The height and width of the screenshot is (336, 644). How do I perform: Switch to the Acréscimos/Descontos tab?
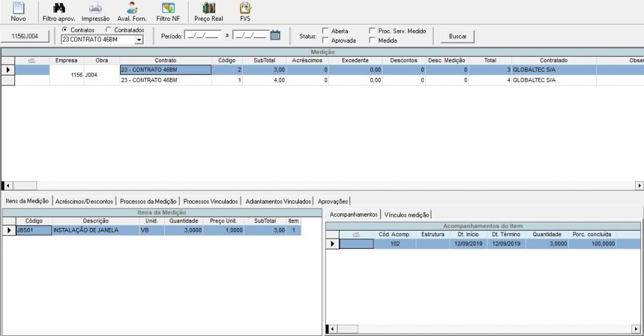[84, 202]
